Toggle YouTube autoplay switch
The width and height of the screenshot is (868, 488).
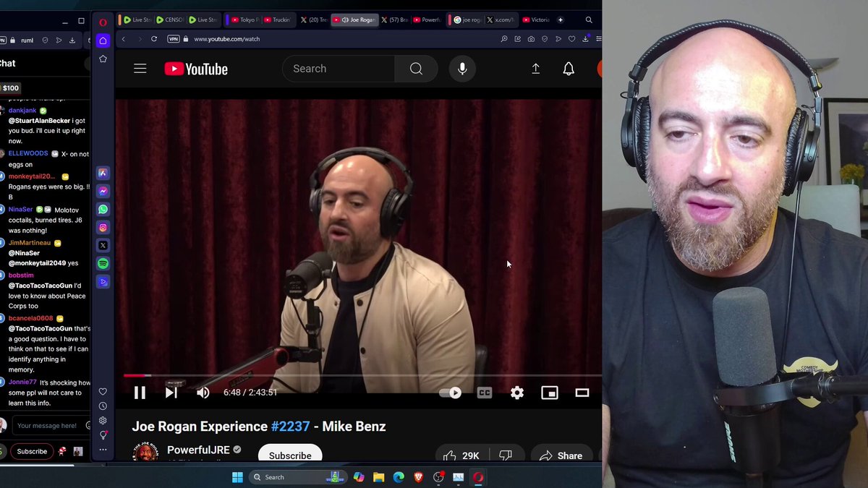(x=450, y=393)
